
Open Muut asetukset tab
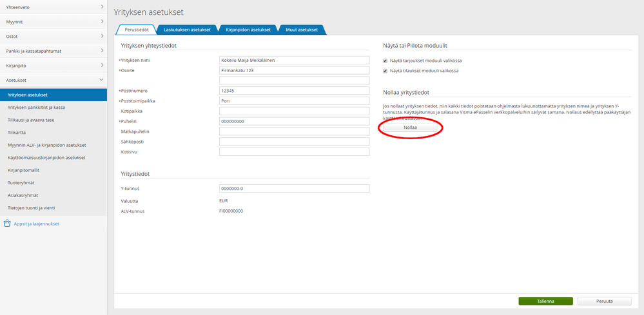click(302, 30)
